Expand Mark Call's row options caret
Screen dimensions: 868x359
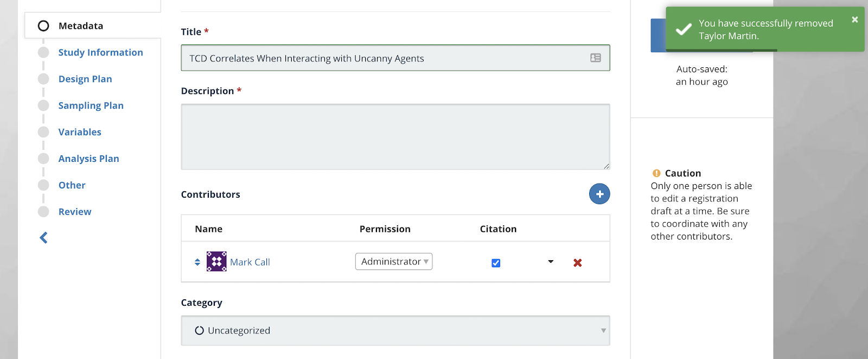click(x=551, y=262)
